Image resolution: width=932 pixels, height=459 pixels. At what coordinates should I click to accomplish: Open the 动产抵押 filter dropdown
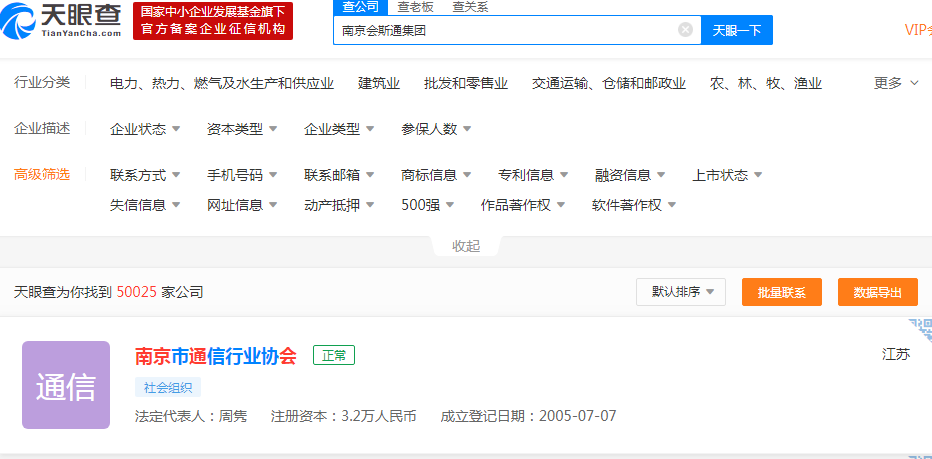tap(339, 206)
